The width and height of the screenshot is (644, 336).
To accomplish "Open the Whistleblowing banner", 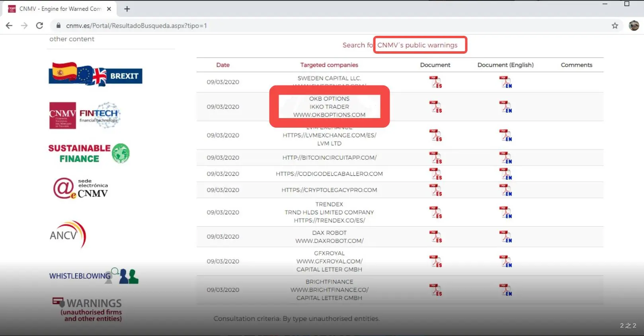I will [x=94, y=276].
